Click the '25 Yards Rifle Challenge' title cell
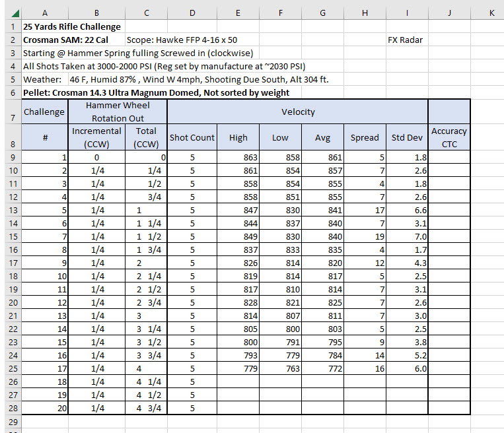Image resolution: width=504 pixels, height=433 pixels. (72, 26)
